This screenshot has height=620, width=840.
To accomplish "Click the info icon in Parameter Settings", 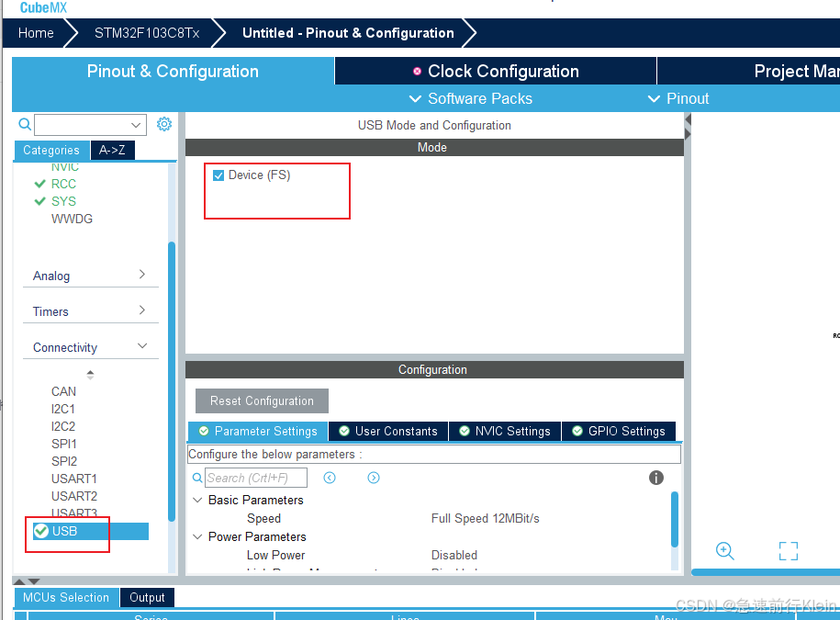I will (655, 478).
